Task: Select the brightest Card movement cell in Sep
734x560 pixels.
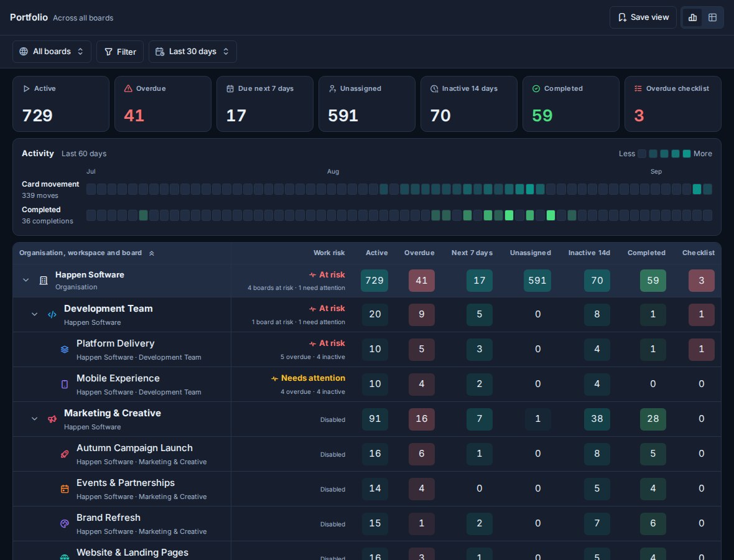Action: pos(697,189)
